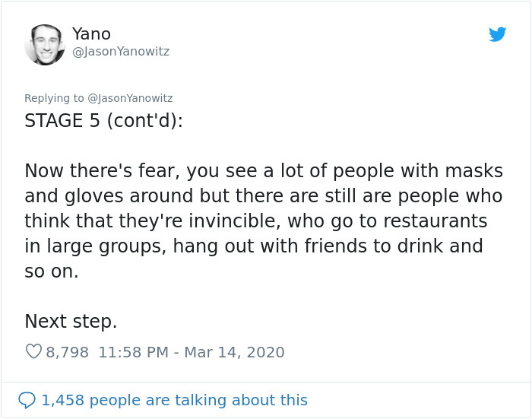Like the tweet with the heart icon
This screenshot has height=419, width=532.
pyautogui.click(x=33, y=352)
